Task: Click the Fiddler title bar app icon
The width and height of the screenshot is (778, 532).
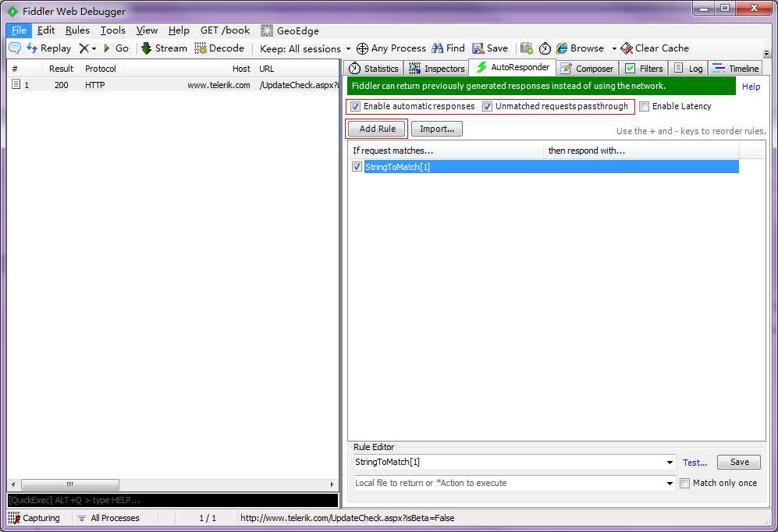Action: (x=12, y=11)
